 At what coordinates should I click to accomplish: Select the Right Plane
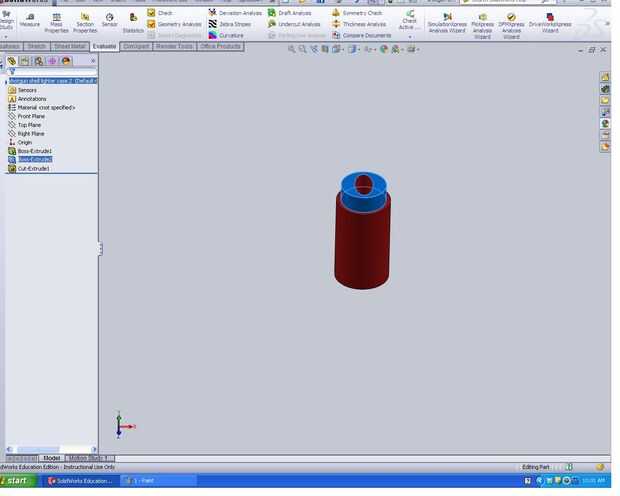[x=26, y=134]
